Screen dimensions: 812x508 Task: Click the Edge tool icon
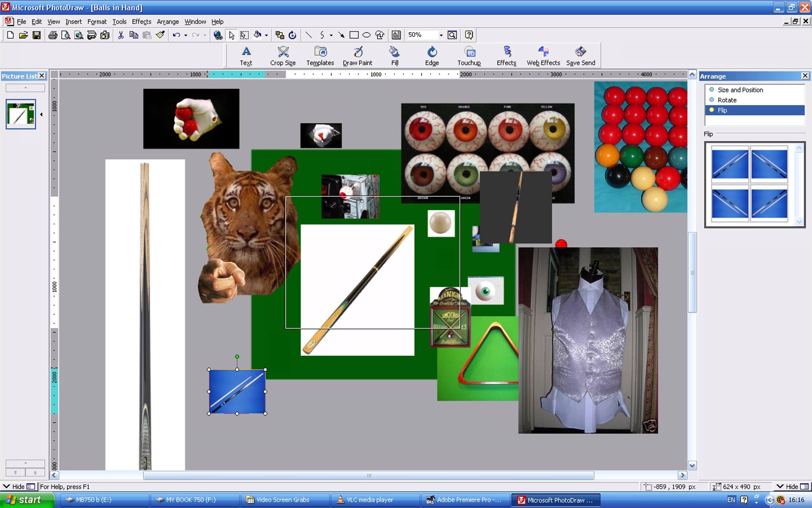(x=432, y=56)
